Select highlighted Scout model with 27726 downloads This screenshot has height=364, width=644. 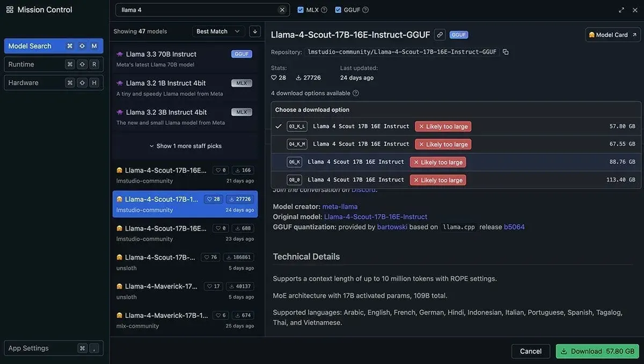coord(185,204)
